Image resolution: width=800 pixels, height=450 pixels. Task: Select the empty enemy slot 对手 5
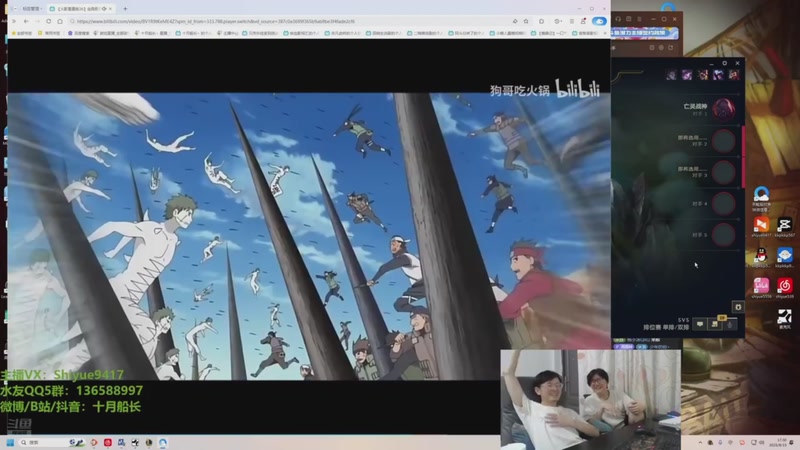(x=723, y=235)
